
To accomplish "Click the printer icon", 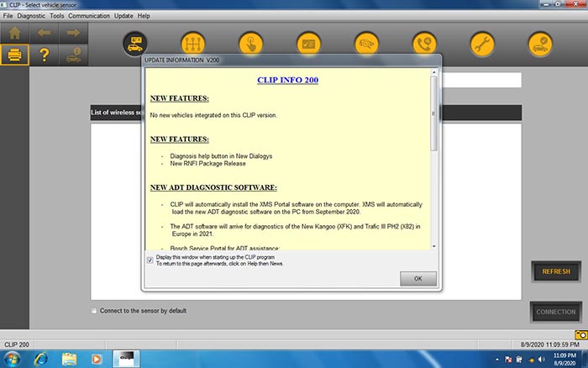I will 14,55.
